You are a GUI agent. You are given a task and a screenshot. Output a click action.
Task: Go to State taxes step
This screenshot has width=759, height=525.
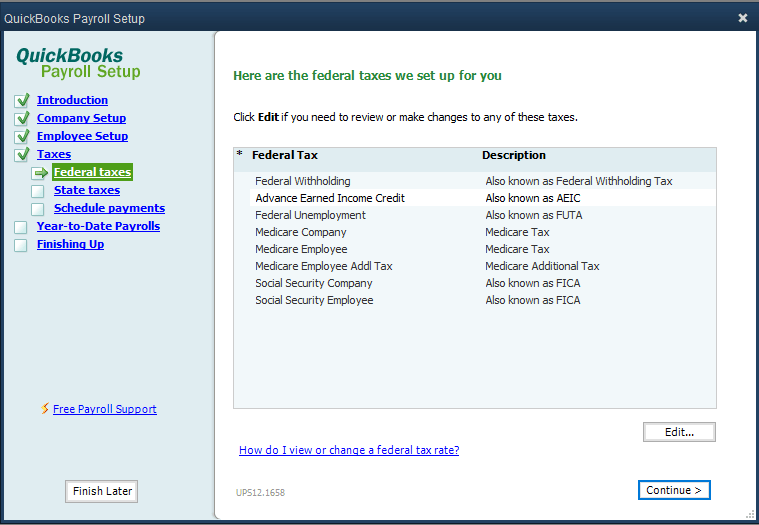[87, 190]
